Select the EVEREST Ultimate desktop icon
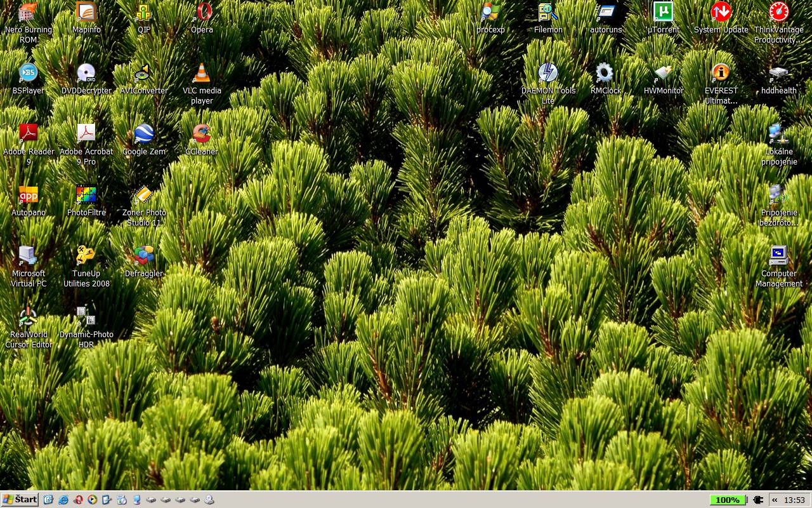The image size is (812, 508). pyautogui.click(x=721, y=74)
